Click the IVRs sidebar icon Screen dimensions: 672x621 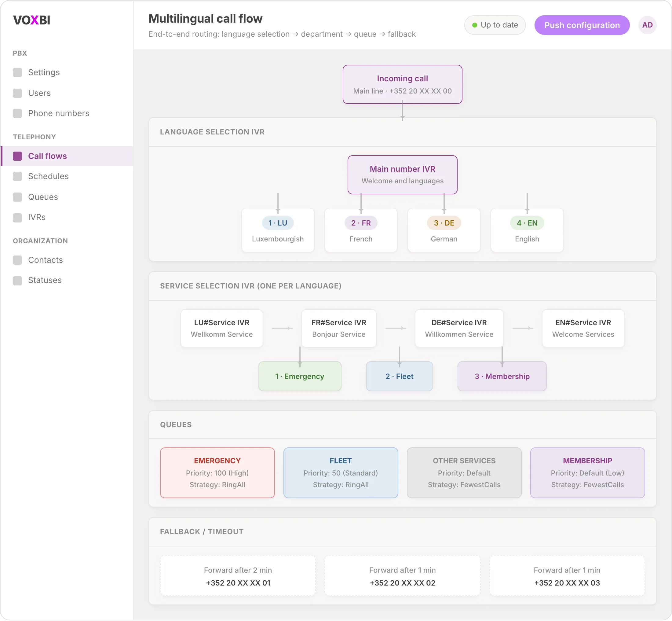[x=17, y=217]
